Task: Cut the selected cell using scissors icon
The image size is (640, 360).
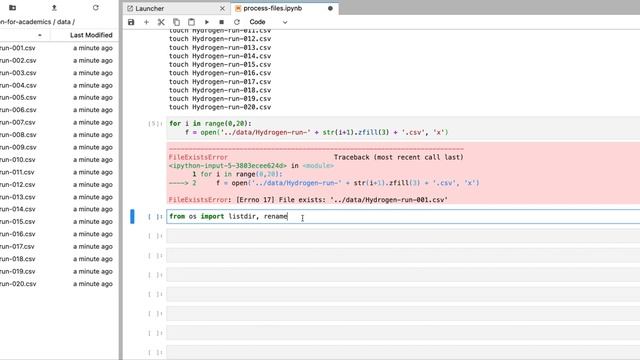Action: [161, 22]
